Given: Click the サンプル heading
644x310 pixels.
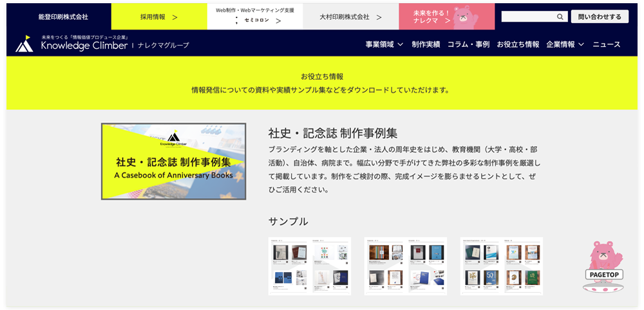Looking at the screenshot, I should point(288,221).
